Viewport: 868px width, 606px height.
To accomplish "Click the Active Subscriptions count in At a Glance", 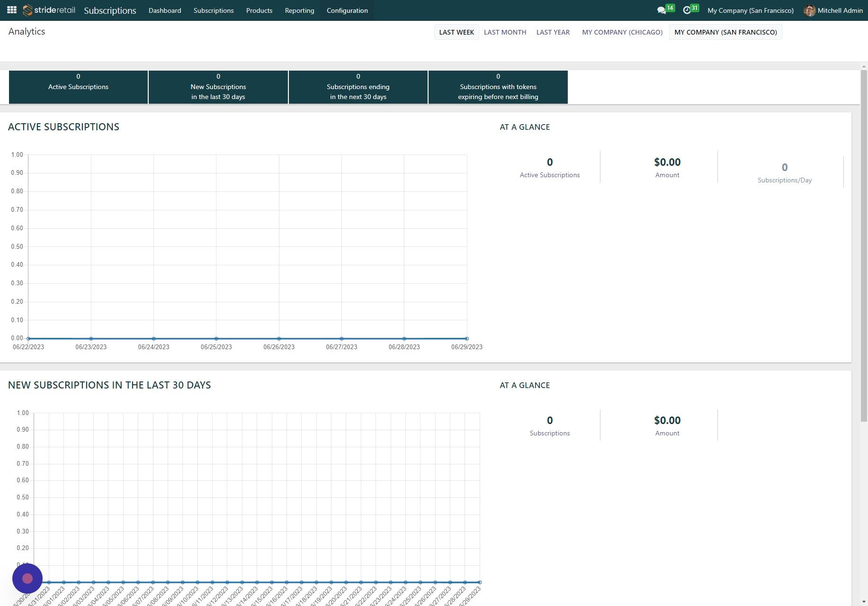I will (550, 162).
